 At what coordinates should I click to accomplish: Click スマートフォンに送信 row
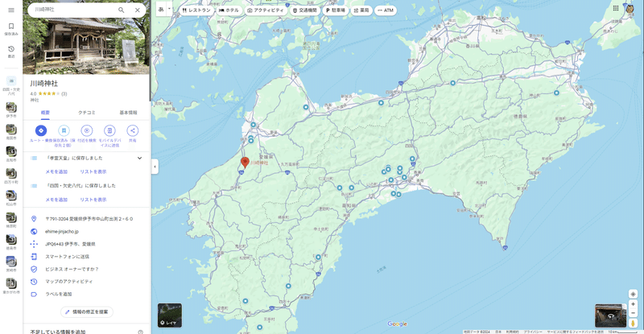(86, 257)
